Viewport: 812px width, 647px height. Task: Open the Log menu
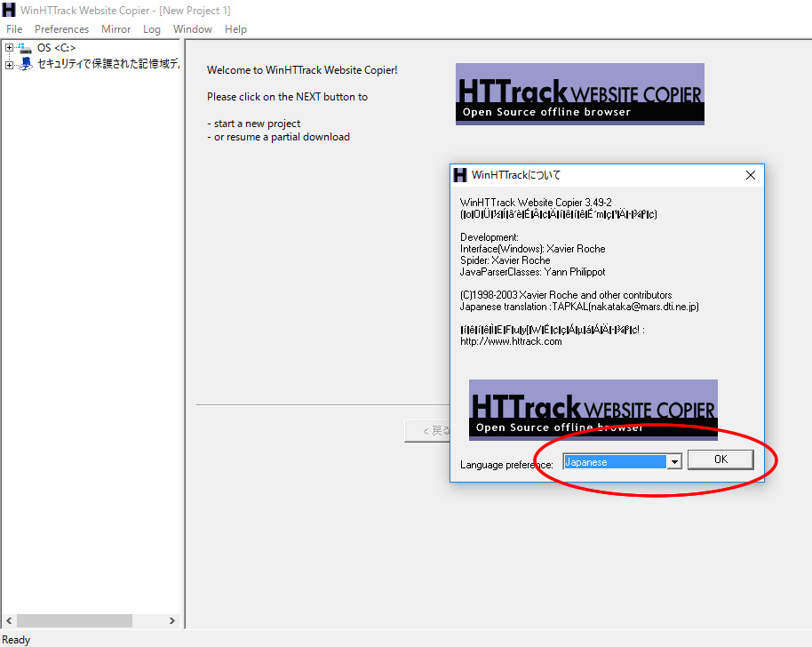(151, 28)
